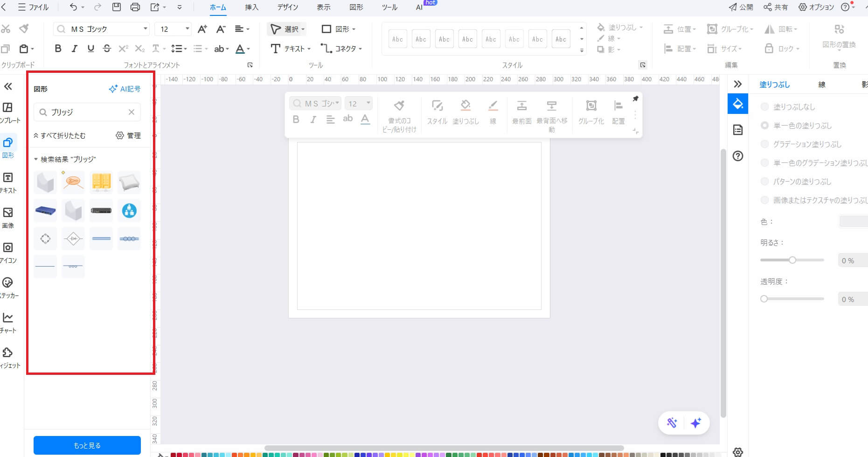Switch to the 表示 tab

[x=323, y=7]
